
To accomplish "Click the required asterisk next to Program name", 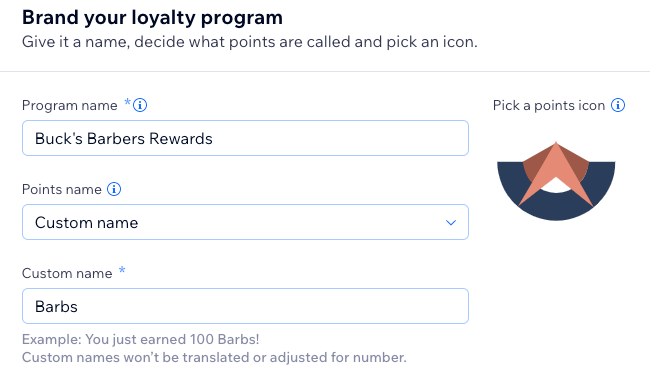I will coord(128,102).
